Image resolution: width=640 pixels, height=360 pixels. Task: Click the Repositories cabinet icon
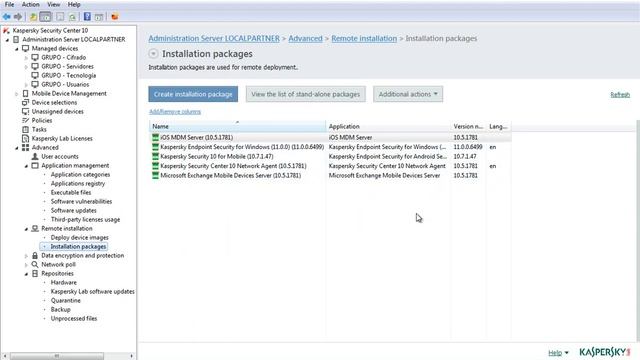point(35,273)
